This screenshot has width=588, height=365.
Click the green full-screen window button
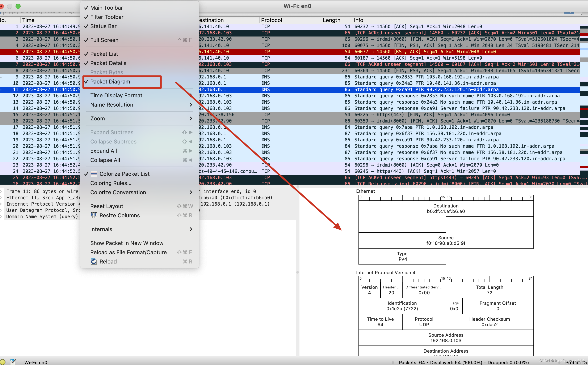click(18, 6)
